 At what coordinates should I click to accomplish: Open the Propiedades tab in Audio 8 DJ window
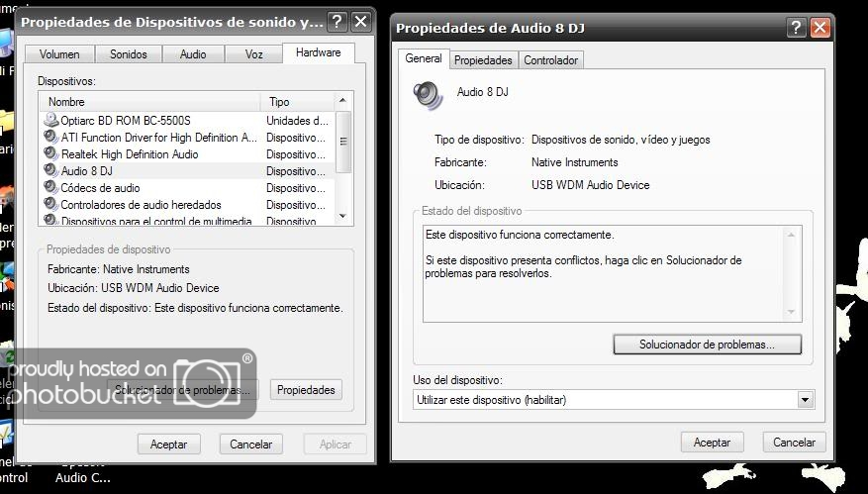coord(483,60)
